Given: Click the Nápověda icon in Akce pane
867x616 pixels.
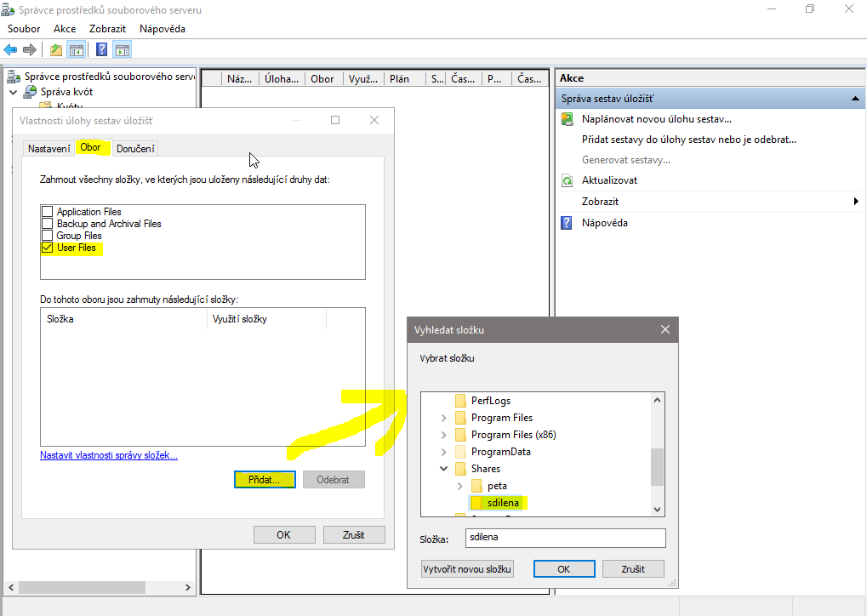Looking at the screenshot, I should (568, 223).
